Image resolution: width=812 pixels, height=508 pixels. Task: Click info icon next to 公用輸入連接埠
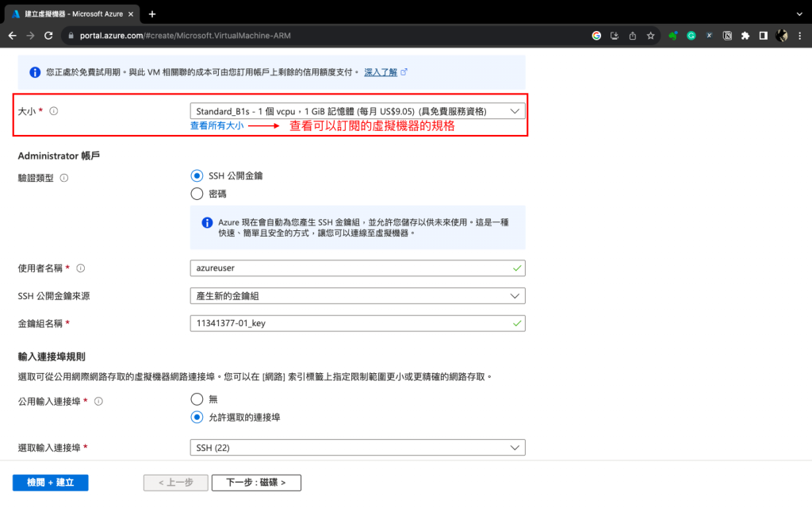coord(98,401)
